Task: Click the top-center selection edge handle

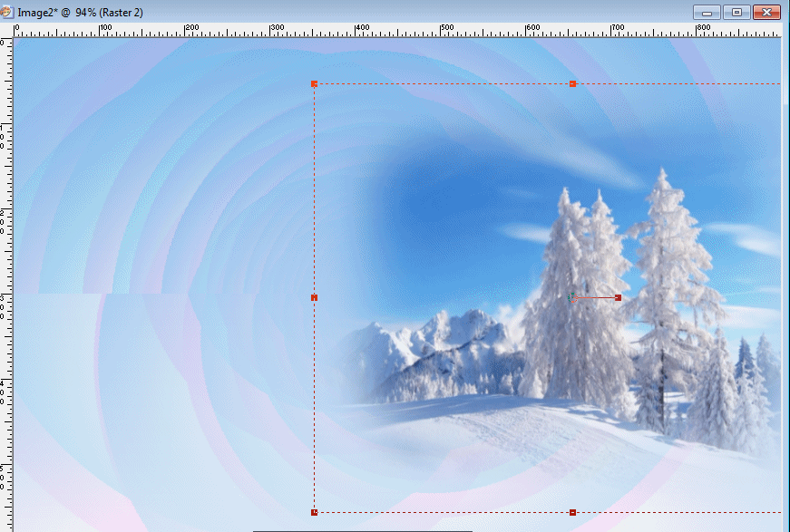Action: click(572, 84)
